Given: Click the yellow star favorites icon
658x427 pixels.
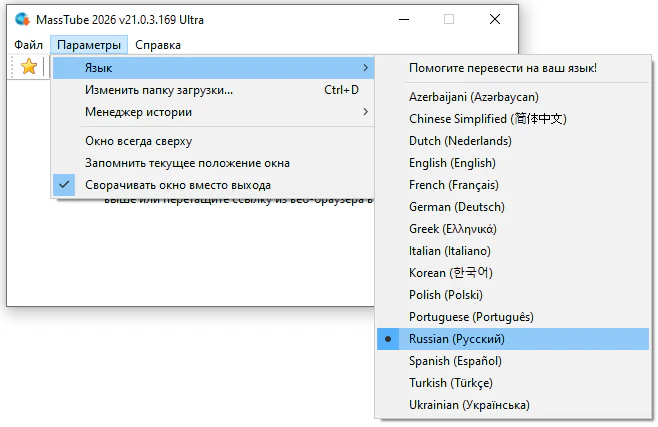Looking at the screenshot, I should click(29, 67).
